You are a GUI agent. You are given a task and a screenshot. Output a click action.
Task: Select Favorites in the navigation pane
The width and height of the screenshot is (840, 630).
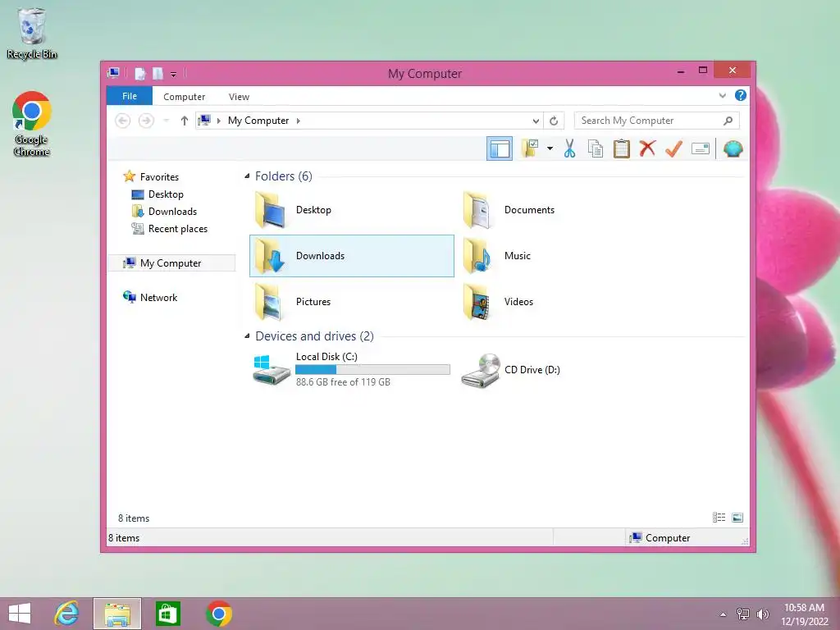tap(159, 177)
